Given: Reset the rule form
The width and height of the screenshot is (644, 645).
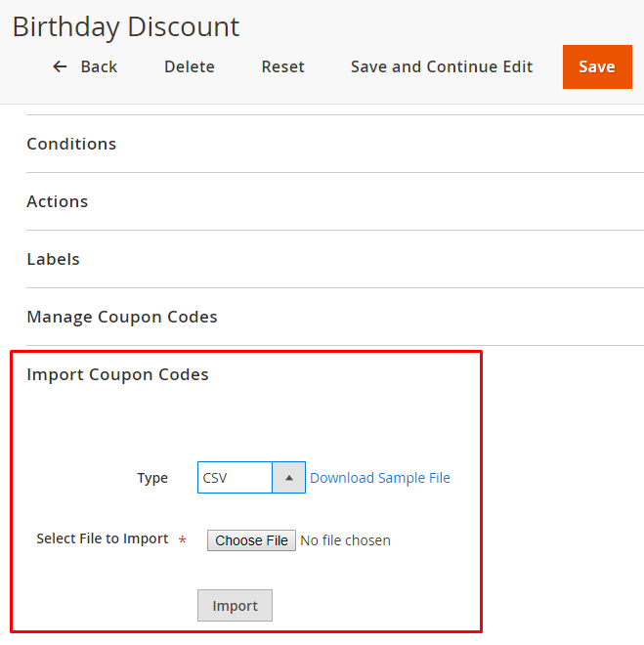Looking at the screenshot, I should point(282,66).
